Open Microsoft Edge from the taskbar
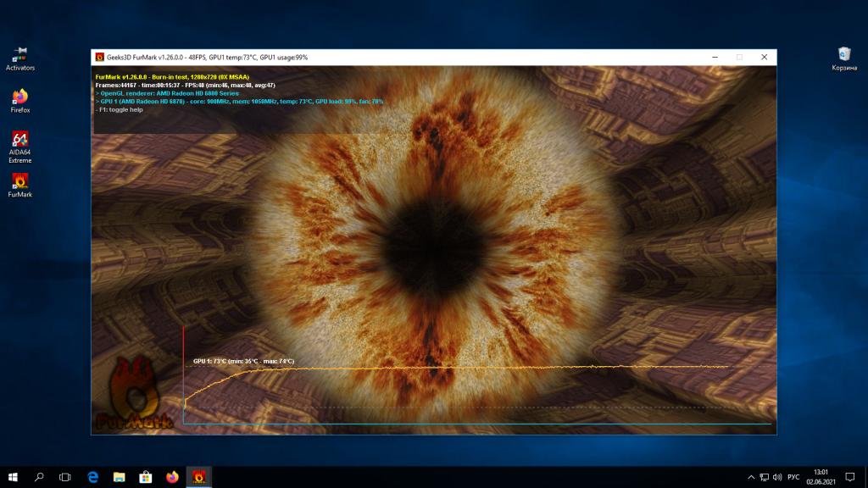The image size is (868, 488). coord(92,477)
